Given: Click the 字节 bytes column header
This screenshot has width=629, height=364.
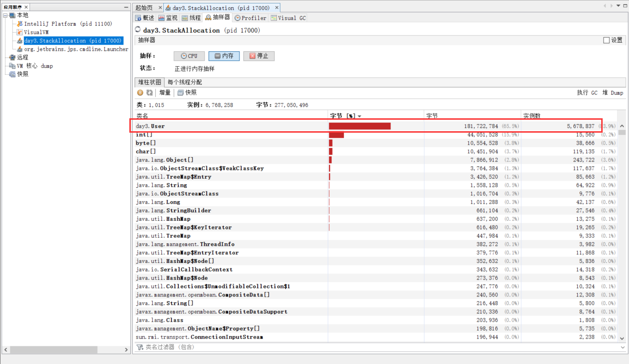Looking at the screenshot, I should [x=472, y=116].
